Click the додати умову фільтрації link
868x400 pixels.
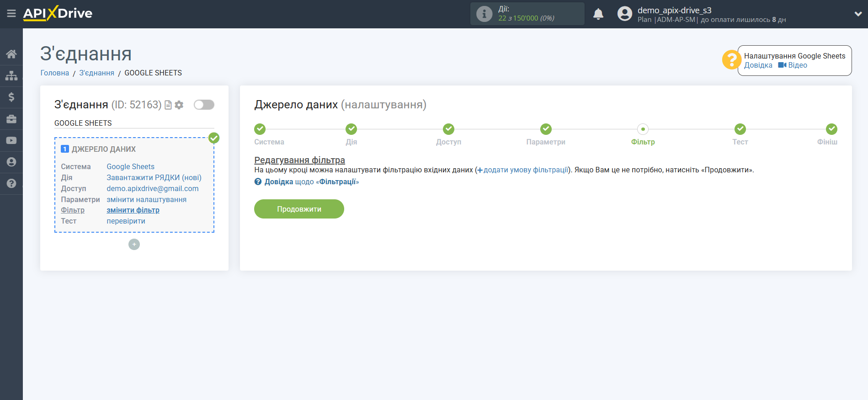click(525, 170)
